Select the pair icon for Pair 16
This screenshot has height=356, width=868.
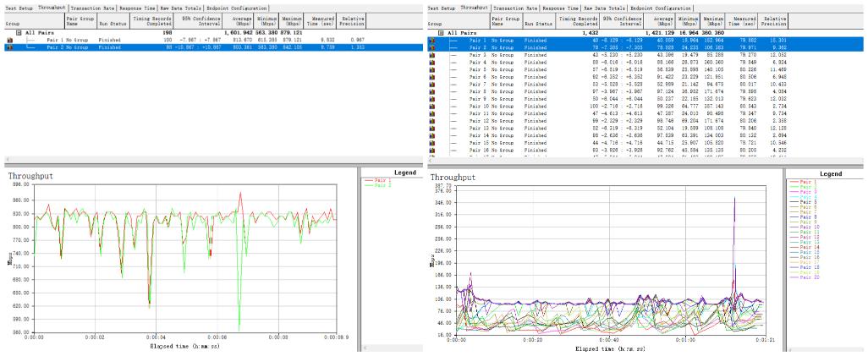coord(432,151)
